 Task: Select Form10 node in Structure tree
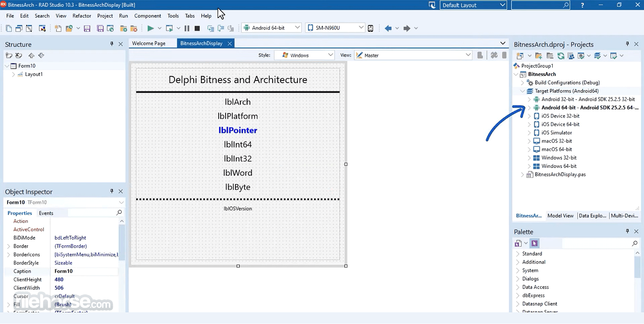[27, 66]
